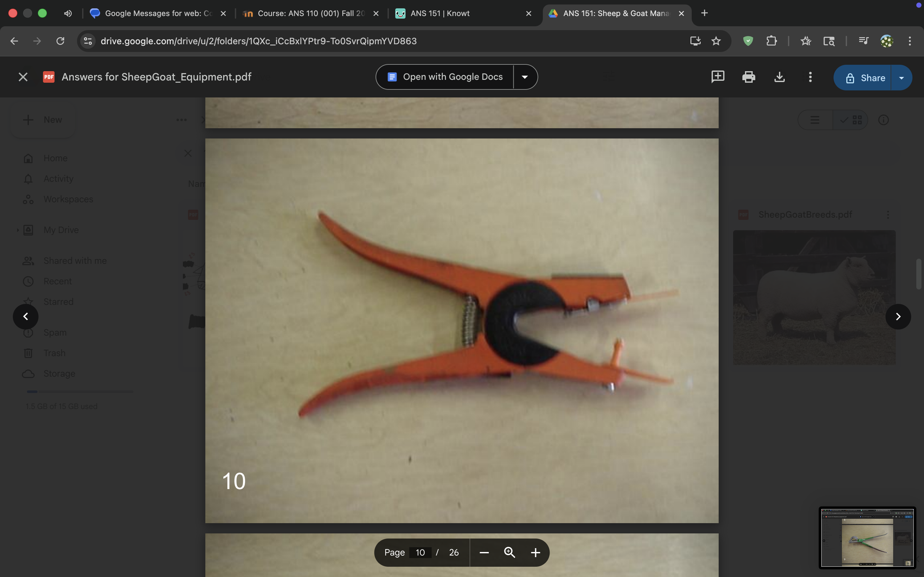Reset zoom with the magnifier icon
924x577 pixels.
510,552
